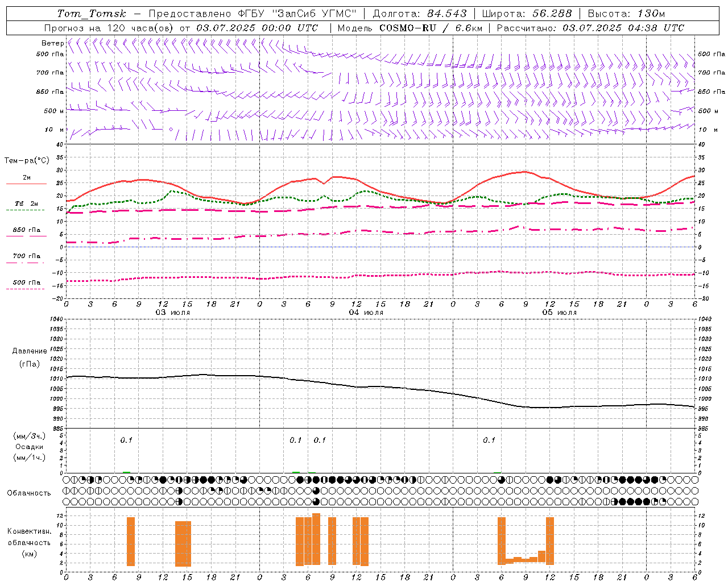Screen dimensions: 728x582
Task: Click the 'Осадки' precipitation label
Action: tap(30, 447)
